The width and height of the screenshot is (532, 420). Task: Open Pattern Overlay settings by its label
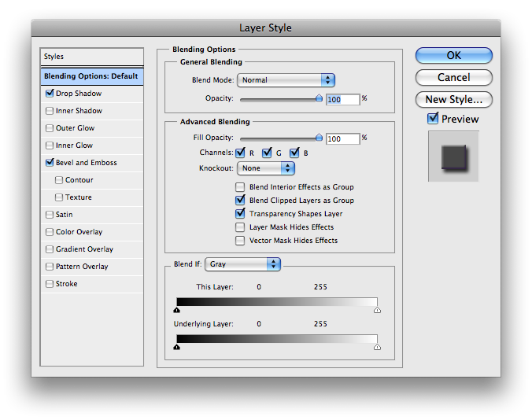[82, 267]
